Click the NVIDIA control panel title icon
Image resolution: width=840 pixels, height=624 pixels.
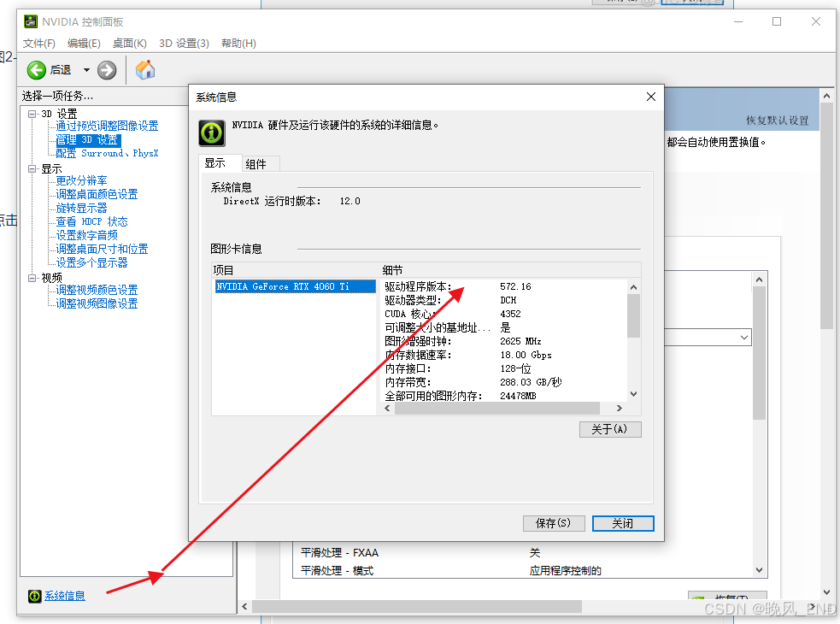click(x=31, y=21)
